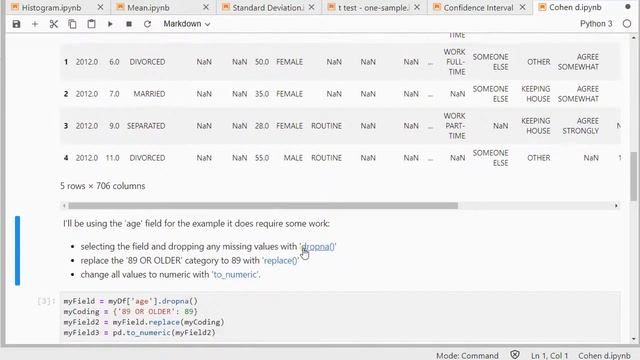Click 'Mode: Command' in the status bar
This screenshot has height=360, width=640.
pyautogui.click(x=467, y=356)
